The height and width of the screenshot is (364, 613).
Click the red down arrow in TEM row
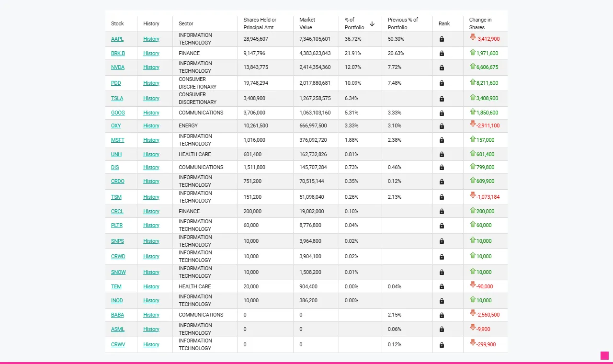(x=473, y=285)
